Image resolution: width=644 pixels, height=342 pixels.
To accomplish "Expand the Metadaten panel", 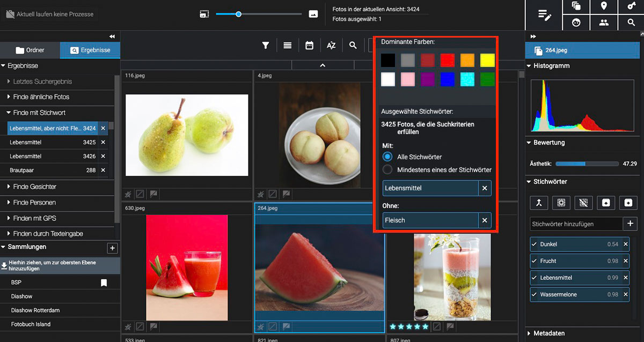I will click(548, 333).
